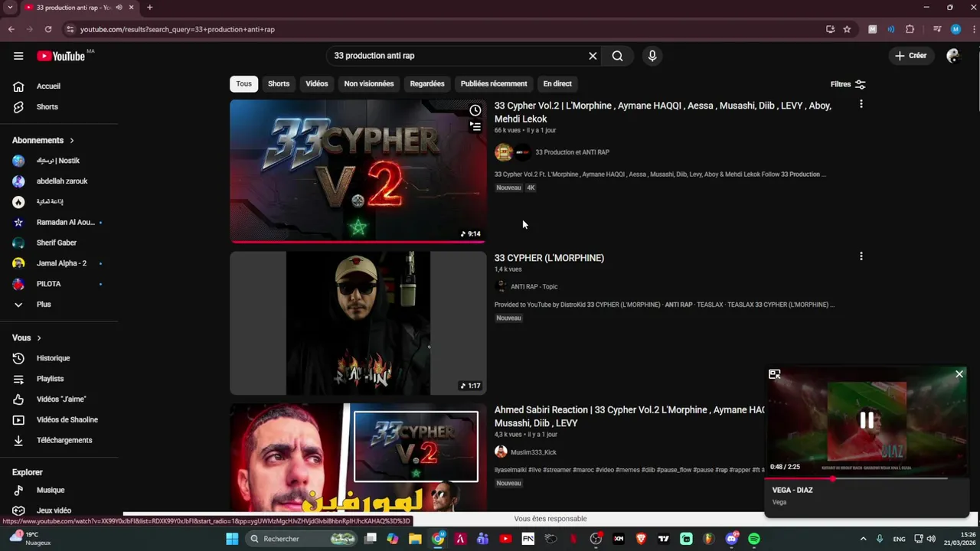Viewport: 980px width, 551px height.
Task: Select the Regardées filter chip
Action: click(427, 84)
